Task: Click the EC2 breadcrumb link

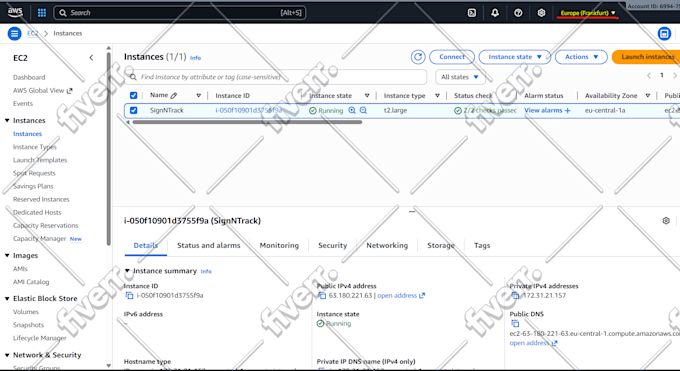Action: 33,33
